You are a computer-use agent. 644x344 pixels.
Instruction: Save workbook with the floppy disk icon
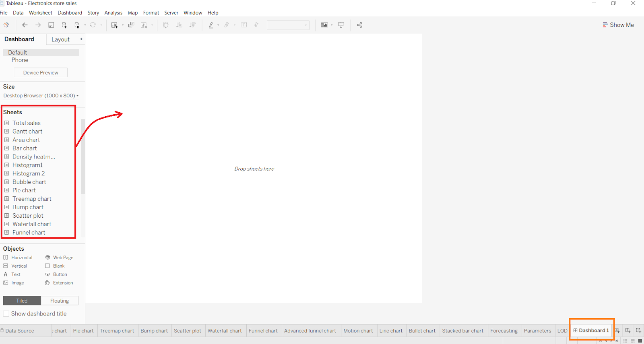(51, 25)
